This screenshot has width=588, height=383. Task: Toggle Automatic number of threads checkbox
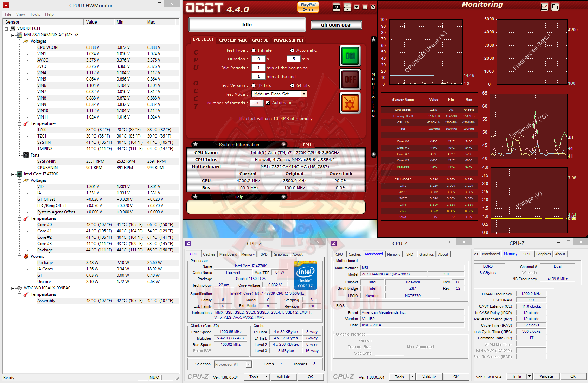(x=268, y=103)
